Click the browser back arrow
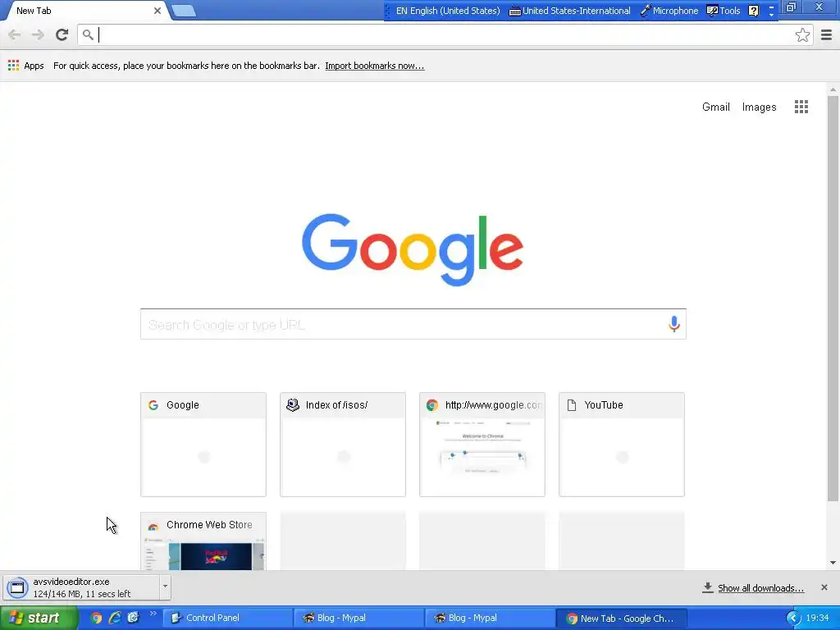Image resolution: width=840 pixels, height=630 pixels. [x=15, y=34]
